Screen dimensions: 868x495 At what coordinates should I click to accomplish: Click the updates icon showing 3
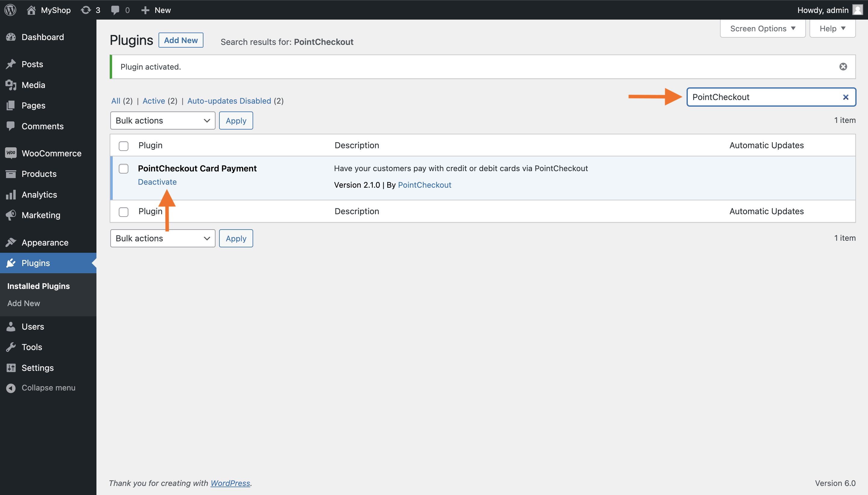[x=86, y=10]
